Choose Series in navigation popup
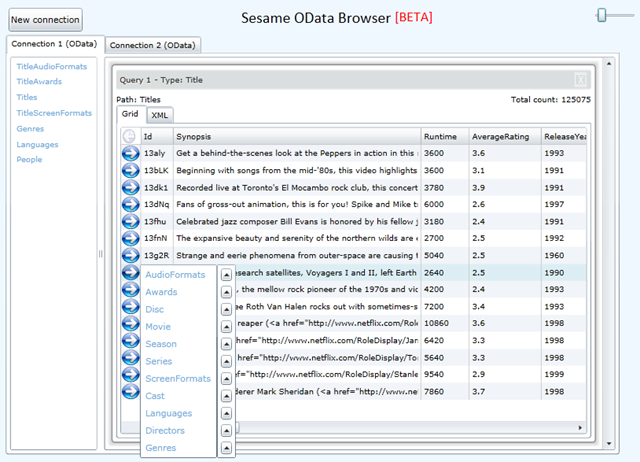The width and height of the screenshot is (640, 462). (159, 362)
